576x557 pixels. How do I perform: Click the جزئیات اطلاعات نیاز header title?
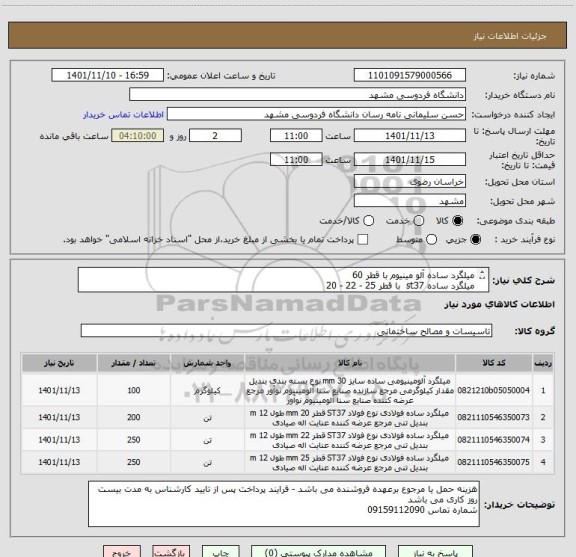click(510, 36)
